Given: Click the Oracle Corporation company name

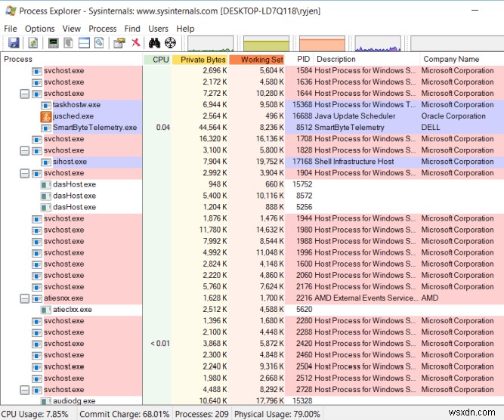Looking at the screenshot, I should pyautogui.click(x=453, y=116).
